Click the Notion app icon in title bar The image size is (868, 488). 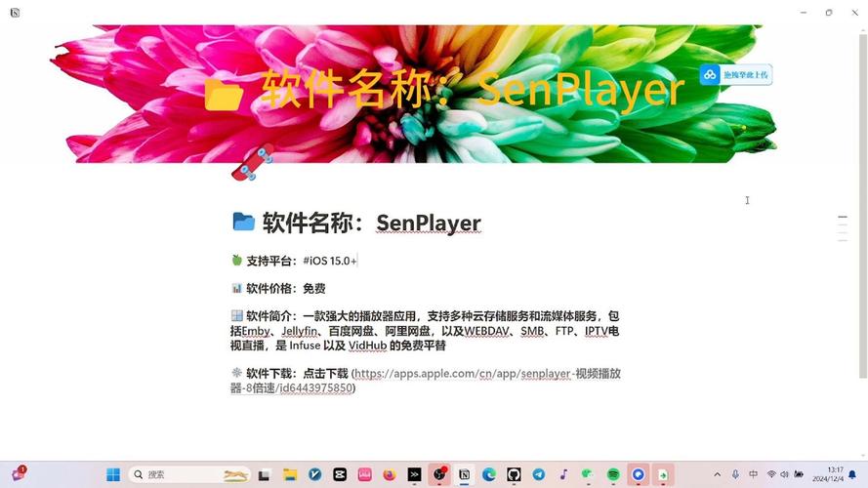(x=15, y=12)
